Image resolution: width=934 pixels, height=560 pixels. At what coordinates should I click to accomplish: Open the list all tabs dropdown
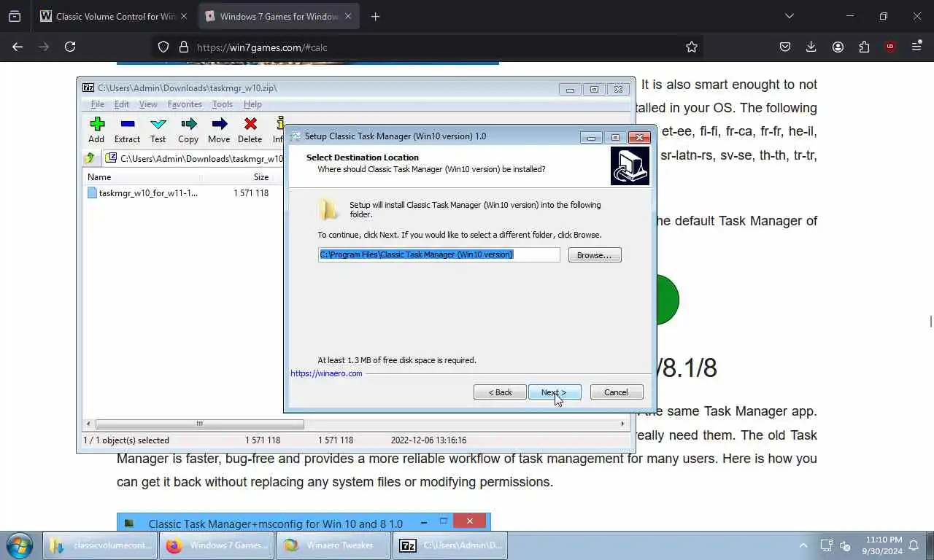[789, 16]
